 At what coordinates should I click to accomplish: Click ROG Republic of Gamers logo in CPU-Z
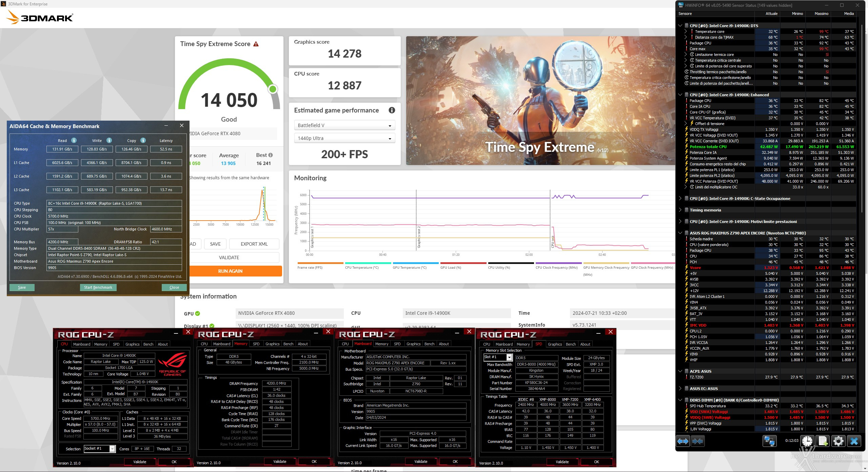click(x=173, y=364)
